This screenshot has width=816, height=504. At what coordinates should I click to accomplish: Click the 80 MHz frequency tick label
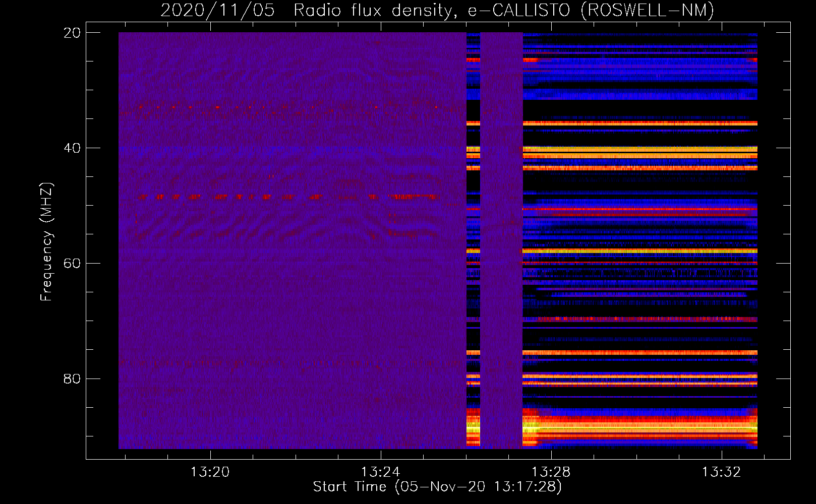click(72, 379)
